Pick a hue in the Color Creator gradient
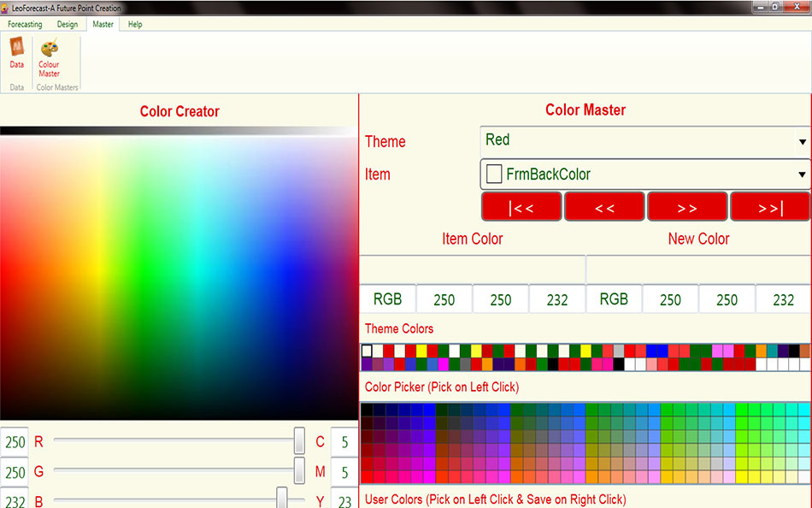Viewport: 812px width, 508px height. (x=179, y=278)
